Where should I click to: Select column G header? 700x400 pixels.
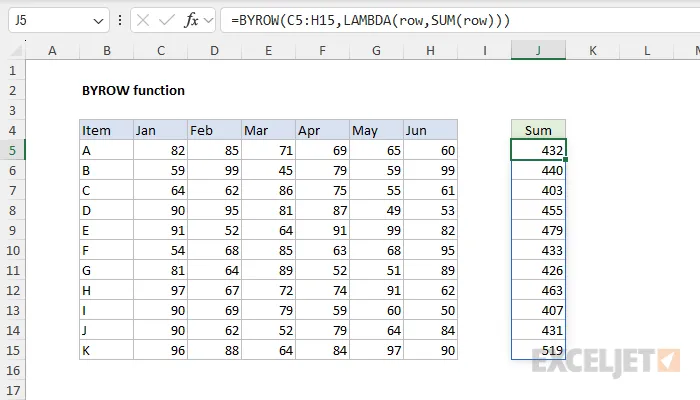click(377, 50)
